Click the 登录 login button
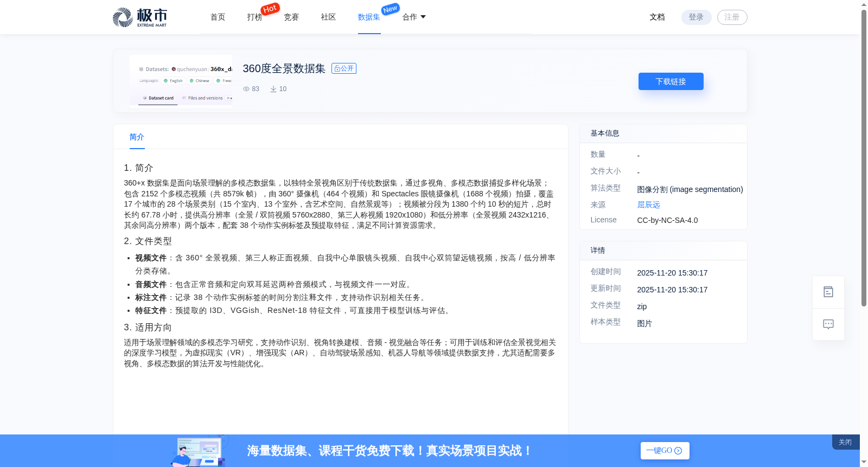This screenshot has width=868, height=467. (x=696, y=17)
